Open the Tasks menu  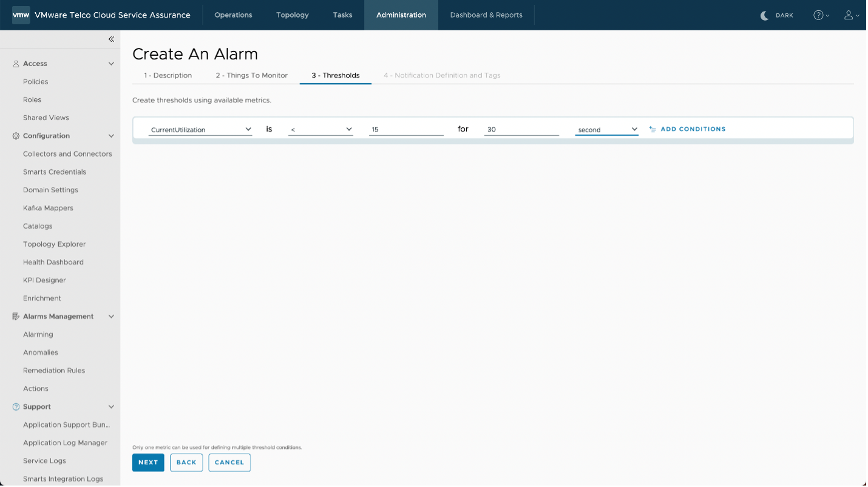[x=342, y=15]
